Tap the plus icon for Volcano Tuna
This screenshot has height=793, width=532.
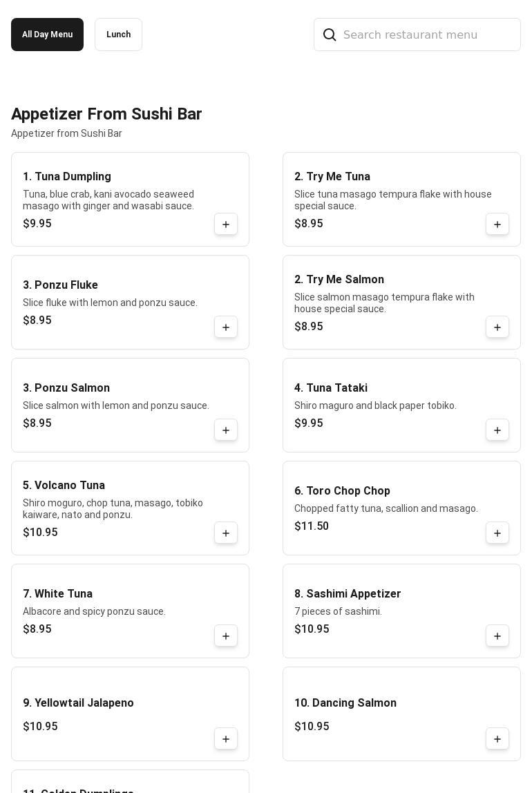226,533
